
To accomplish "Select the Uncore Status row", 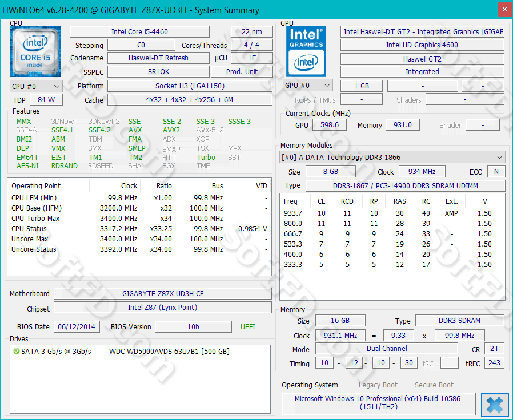I will (x=139, y=249).
